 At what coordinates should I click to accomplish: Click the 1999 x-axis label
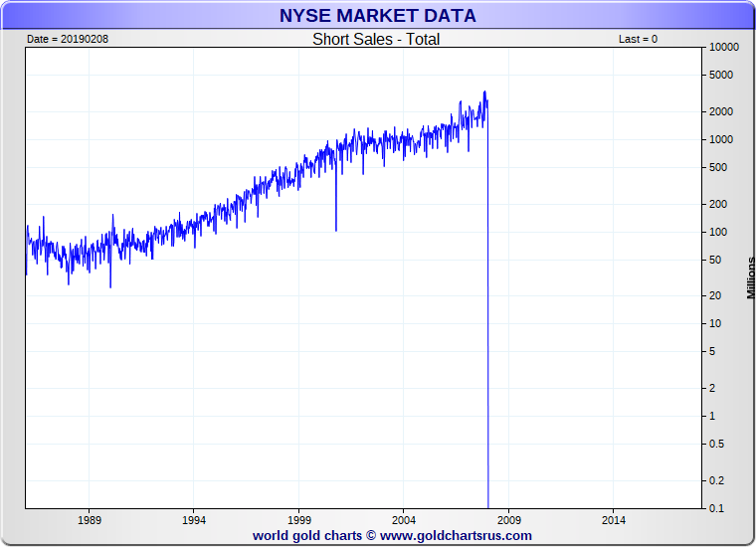(299, 520)
